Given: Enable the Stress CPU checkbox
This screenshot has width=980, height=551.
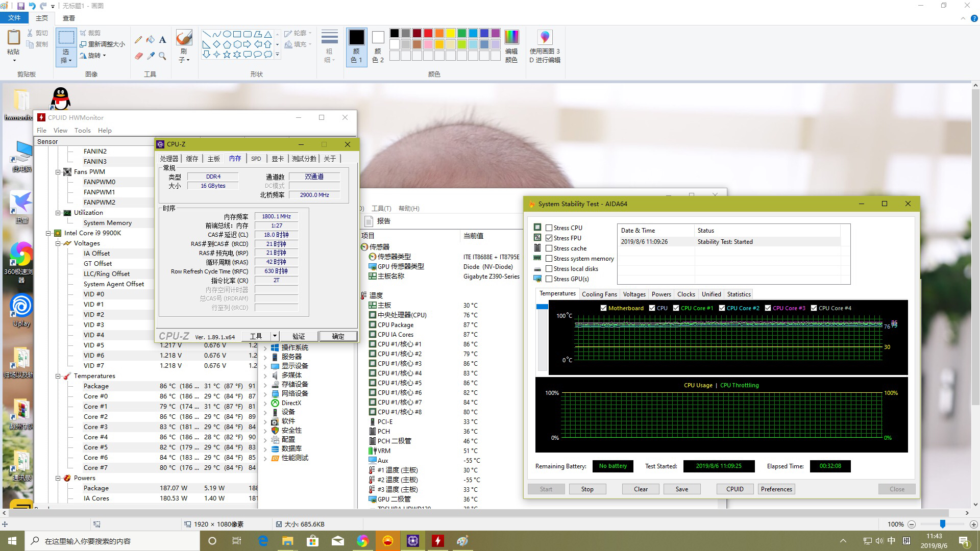Looking at the screenshot, I should [x=549, y=228].
